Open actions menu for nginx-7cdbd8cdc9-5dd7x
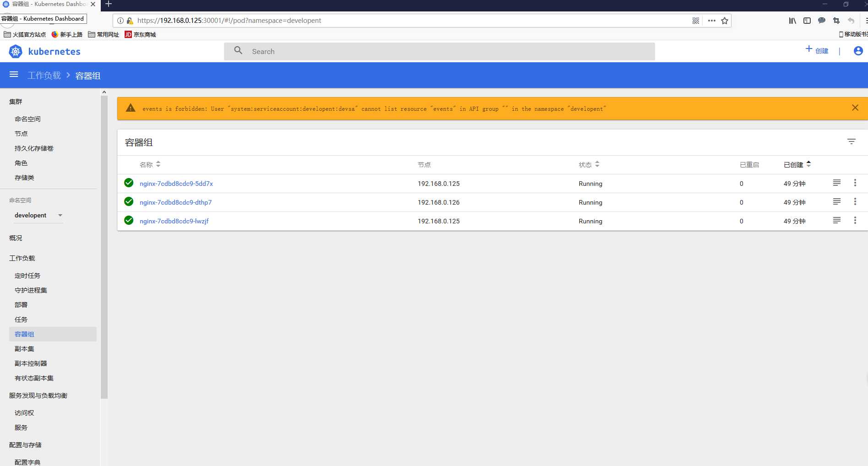The height and width of the screenshot is (466, 868). [855, 183]
